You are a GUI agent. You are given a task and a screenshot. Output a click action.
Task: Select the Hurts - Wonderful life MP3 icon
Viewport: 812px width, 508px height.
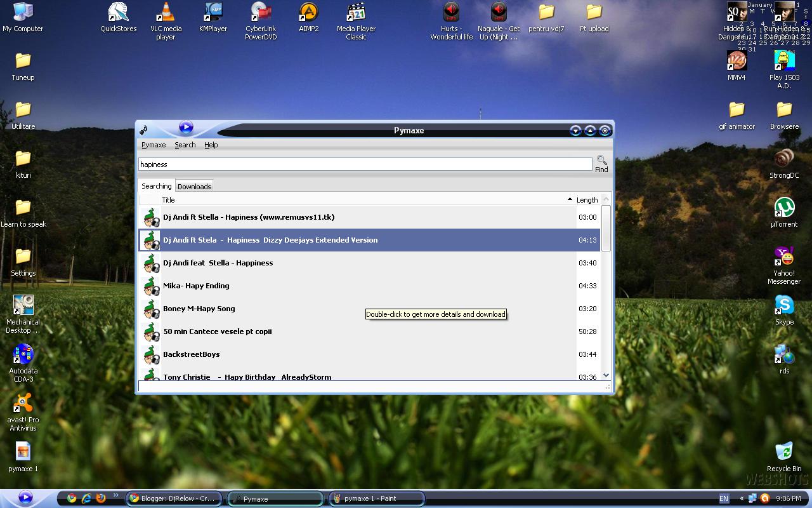click(x=452, y=21)
